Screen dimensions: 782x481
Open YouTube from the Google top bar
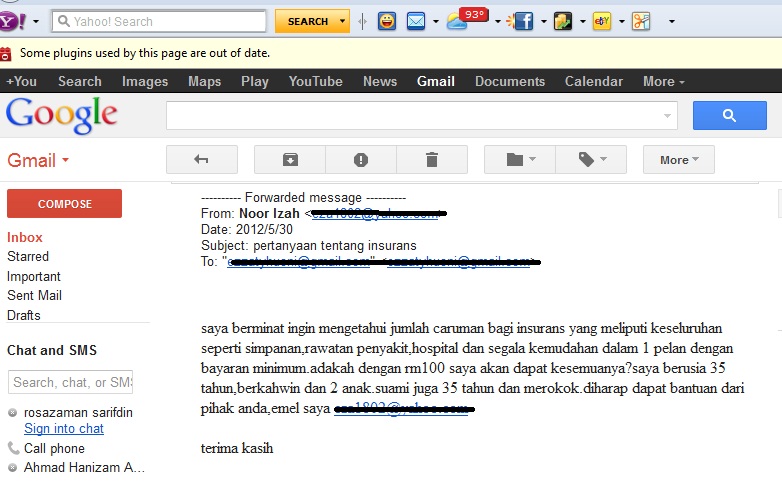315,82
